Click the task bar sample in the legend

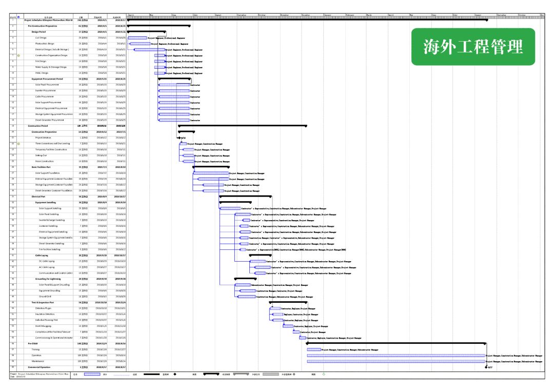tap(92, 374)
